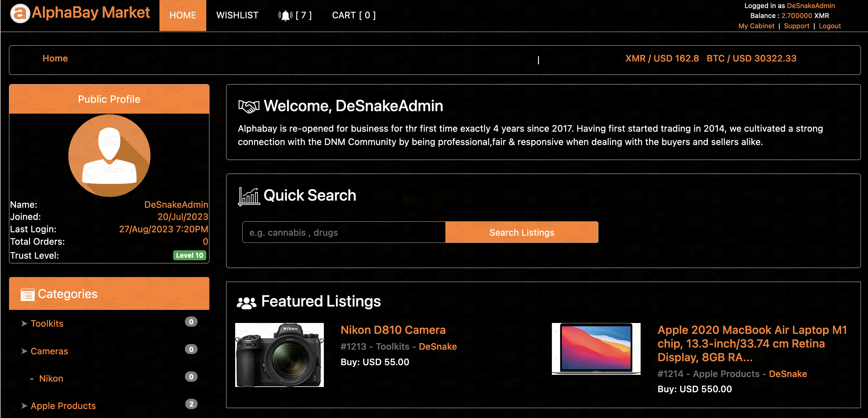Open the HOME tab
The height and width of the screenshot is (418, 868).
click(x=183, y=16)
